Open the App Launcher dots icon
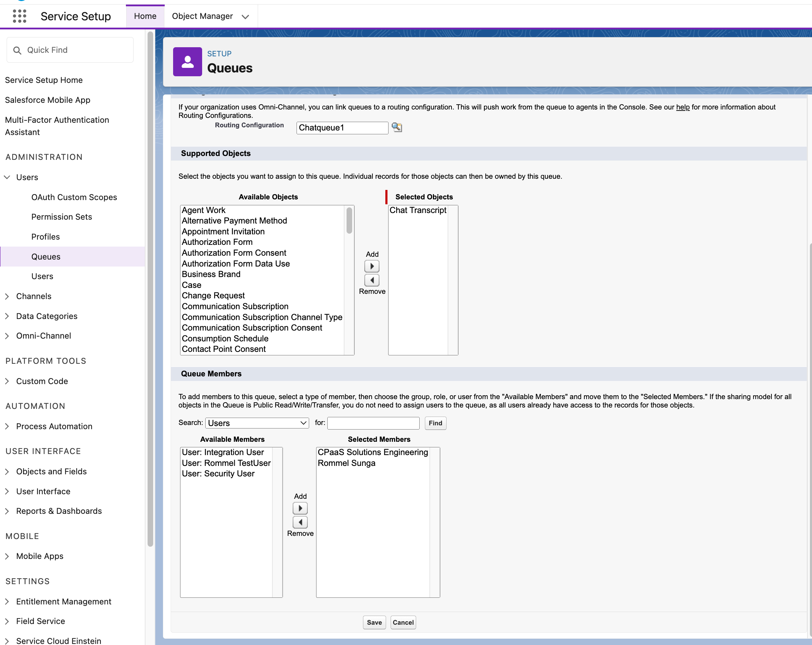This screenshot has height=645, width=812. click(x=19, y=16)
